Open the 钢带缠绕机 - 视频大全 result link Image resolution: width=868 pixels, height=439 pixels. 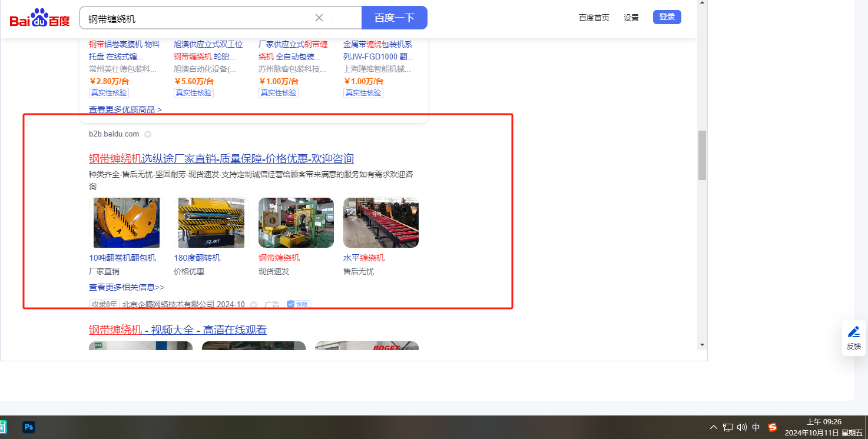tap(178, 330)
